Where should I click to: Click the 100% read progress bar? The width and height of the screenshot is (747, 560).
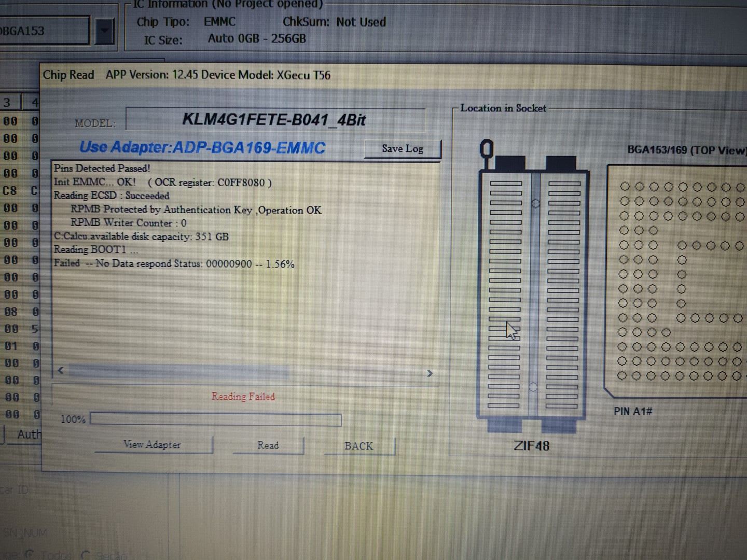click(216, 419)
